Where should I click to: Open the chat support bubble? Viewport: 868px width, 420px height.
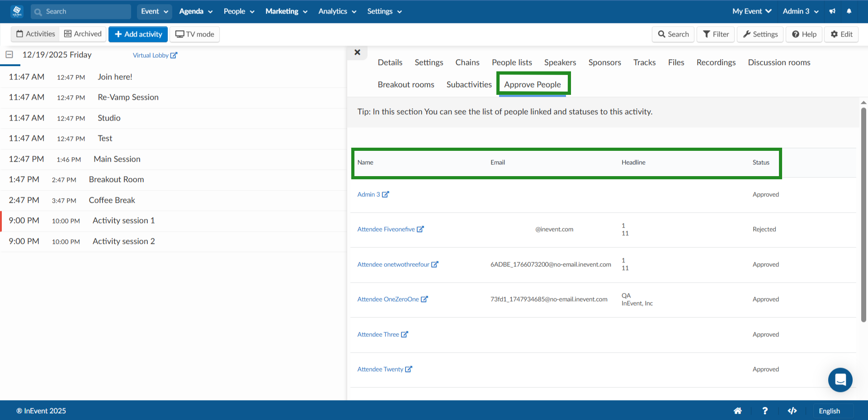(x=840, y=380)
